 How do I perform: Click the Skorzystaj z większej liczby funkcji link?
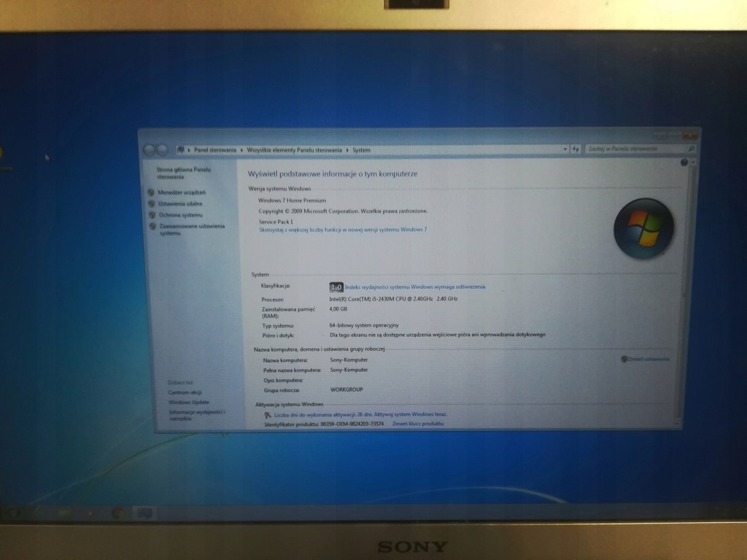point(343,230)
